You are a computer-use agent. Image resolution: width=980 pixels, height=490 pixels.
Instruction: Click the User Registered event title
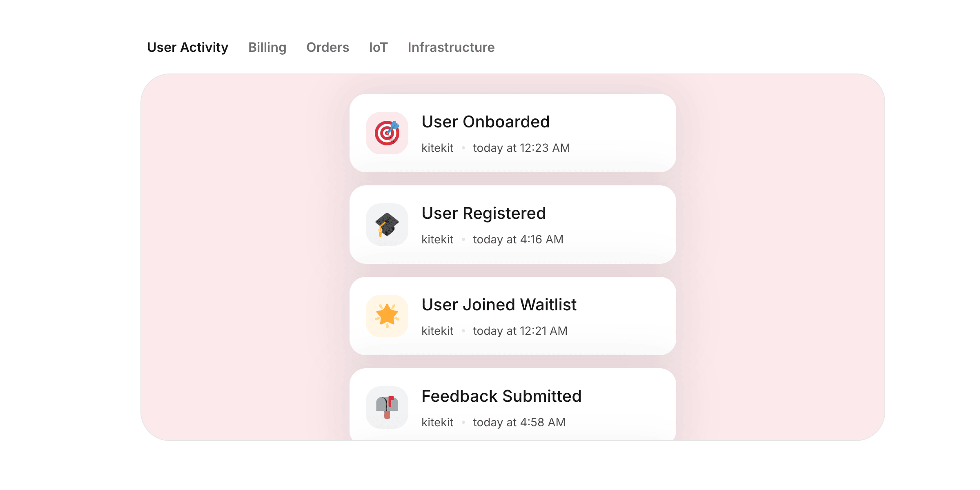coord(484,213)
